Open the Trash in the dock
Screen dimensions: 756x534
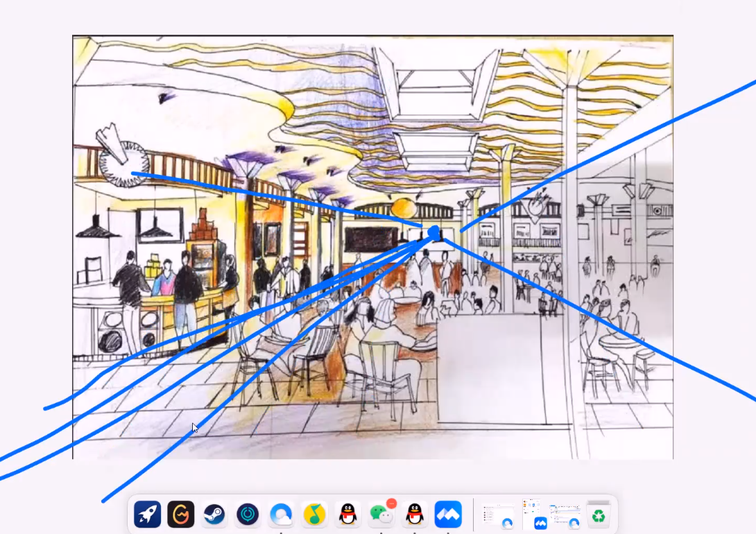(597, 515)
